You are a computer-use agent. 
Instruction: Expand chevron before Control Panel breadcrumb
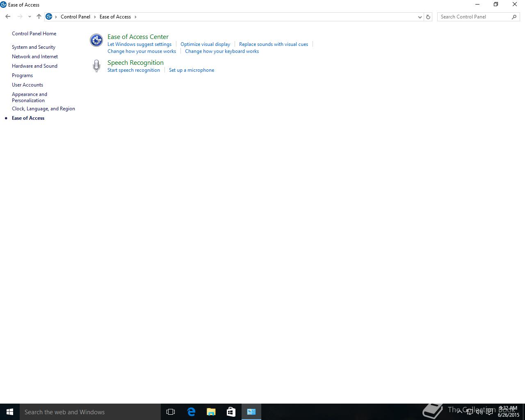(x=56, y=17)
